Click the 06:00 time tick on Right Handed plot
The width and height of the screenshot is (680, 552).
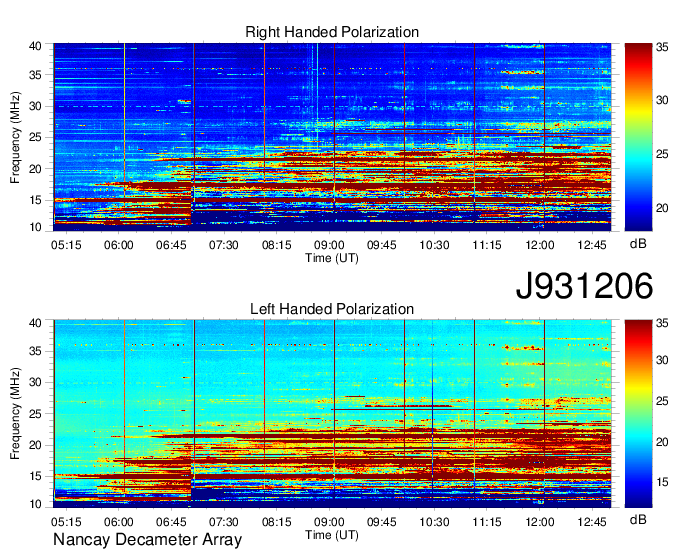point(118,245)
